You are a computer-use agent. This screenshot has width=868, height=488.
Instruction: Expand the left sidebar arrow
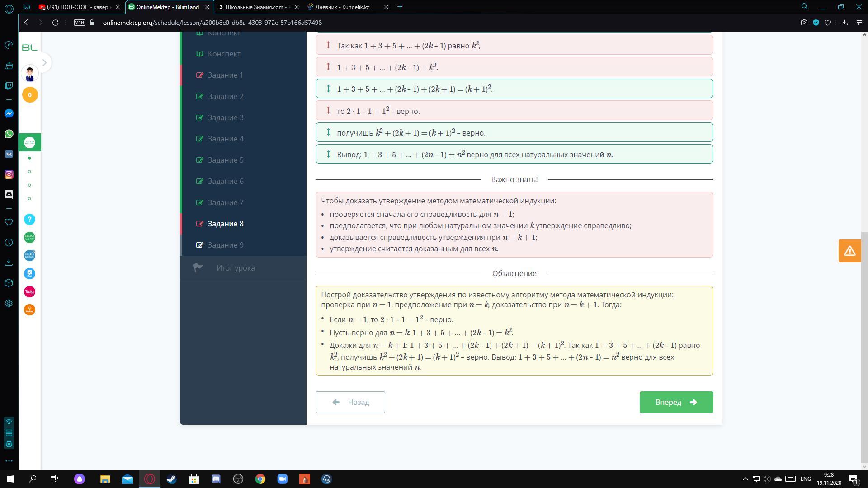pyautogui.click(x=44, y=63)
